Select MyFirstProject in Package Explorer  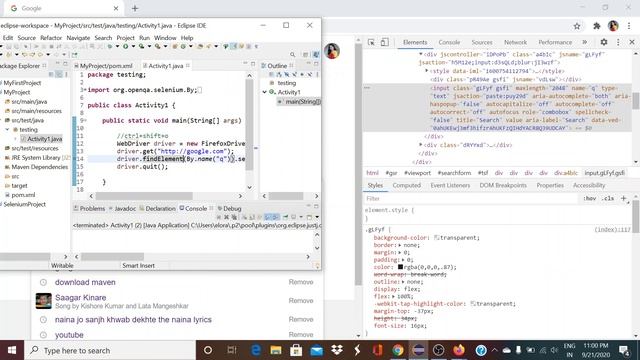tap(22, 83)
